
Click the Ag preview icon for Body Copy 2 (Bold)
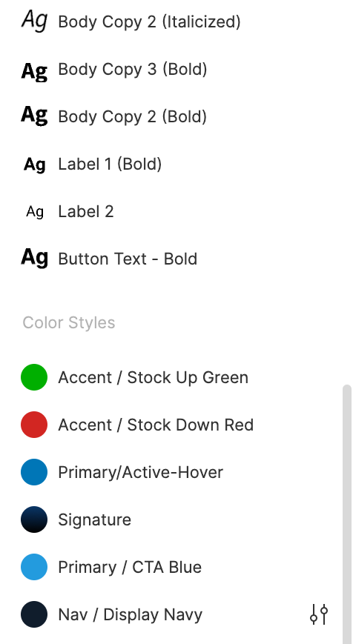[35, 115]
